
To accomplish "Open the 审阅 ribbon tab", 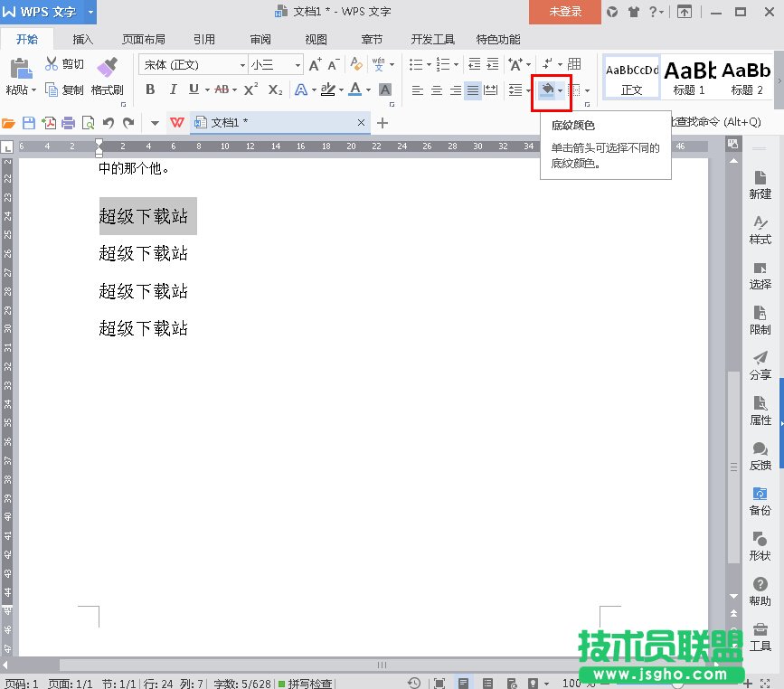I will point(260,39).
